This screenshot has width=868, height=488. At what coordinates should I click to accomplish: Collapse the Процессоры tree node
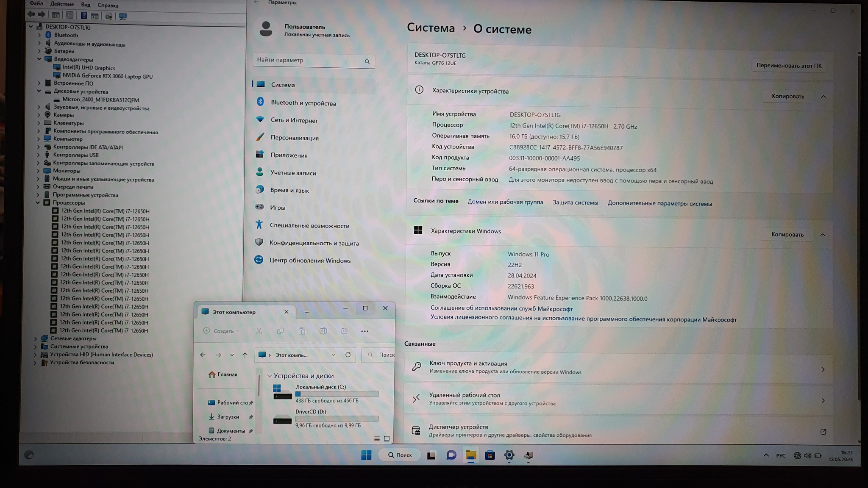(38, 203)
